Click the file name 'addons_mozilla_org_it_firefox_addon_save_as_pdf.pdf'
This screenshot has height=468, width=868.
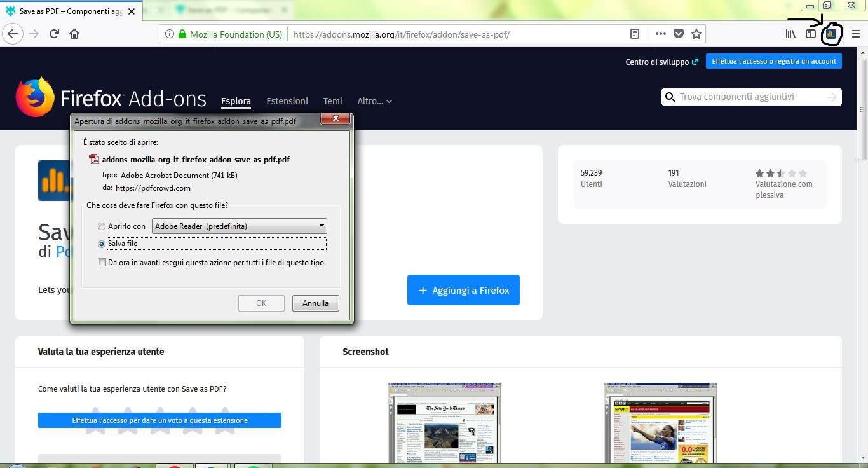[x=196, y=160]
